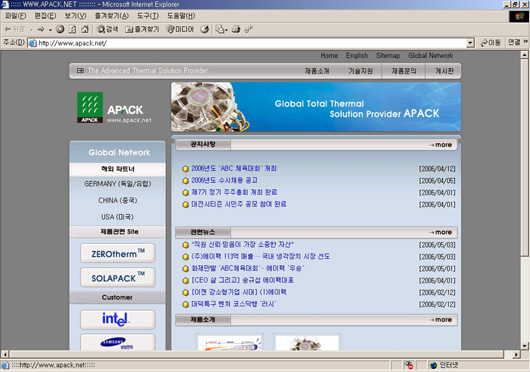Open Favorites (즐겨찾기) toolbar button
Image resolution: width=530 pixels, height=372 pixels.
click(x=142, y=29)
